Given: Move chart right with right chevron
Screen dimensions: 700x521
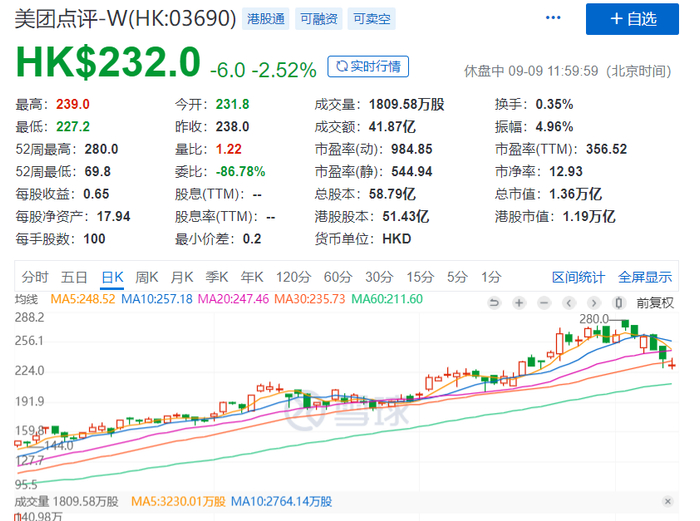Looking at the screenshot, I should (x=594, y=303).
